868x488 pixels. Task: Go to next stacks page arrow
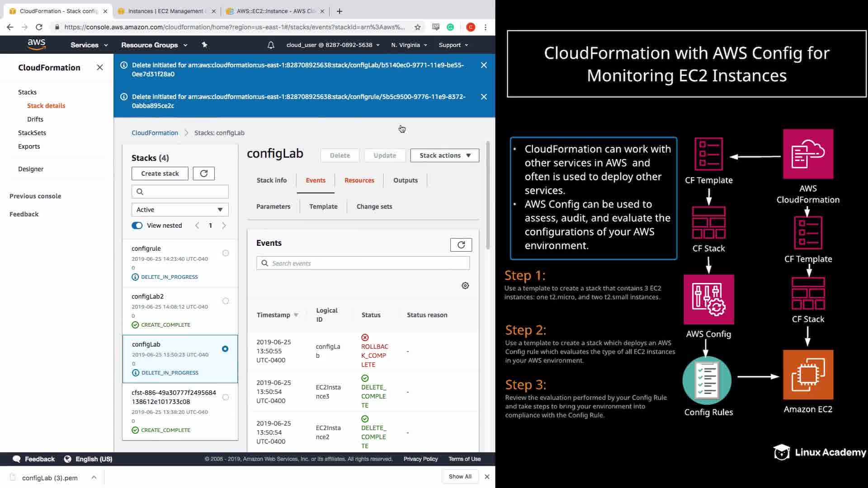click(x=224, y=225)
